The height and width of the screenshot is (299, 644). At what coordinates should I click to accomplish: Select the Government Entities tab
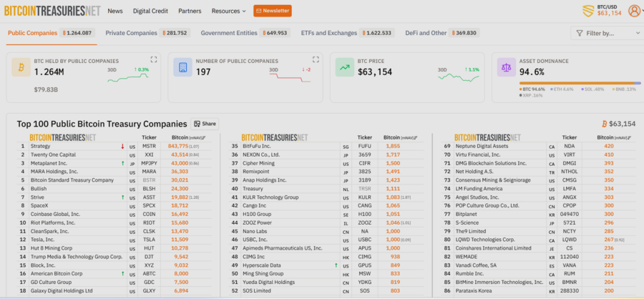pos(245,33)
